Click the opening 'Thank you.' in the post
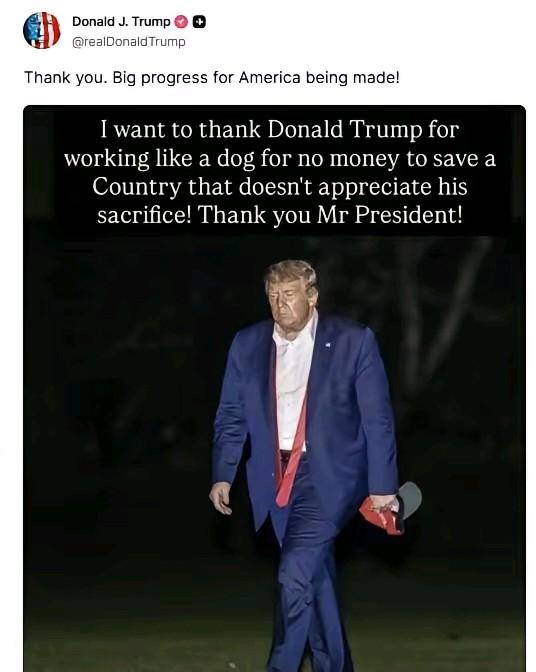Image resolution: width=536 pixels, height=672 pixels. [65, 78]
